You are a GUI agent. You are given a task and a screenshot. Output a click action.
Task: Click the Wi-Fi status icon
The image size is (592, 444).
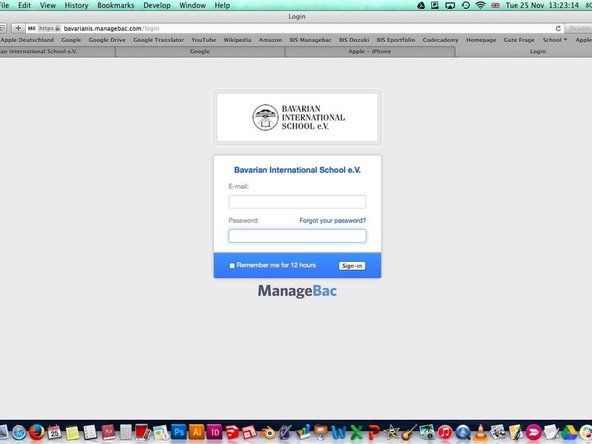point(480,5)
